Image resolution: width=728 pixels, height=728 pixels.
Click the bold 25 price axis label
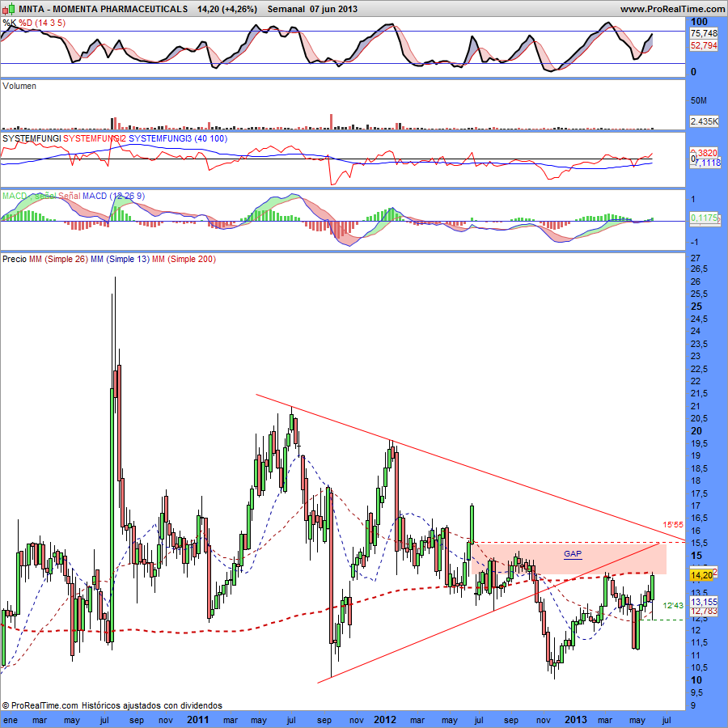pos(696,307)
